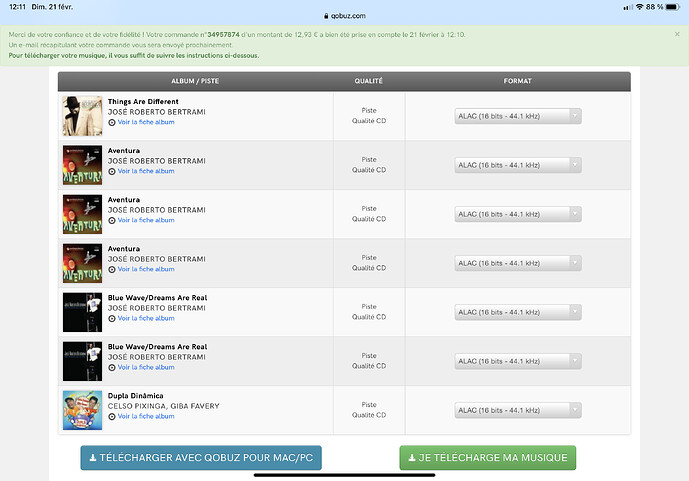Click the ALBUM / PISTE column header
This screenshot has height=481, width=689.
195,81
